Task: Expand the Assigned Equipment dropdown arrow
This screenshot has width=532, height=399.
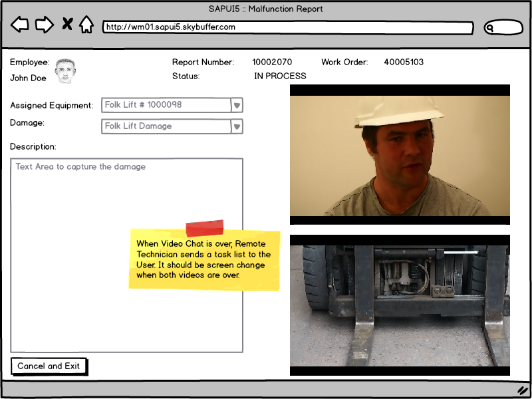Action: click(x=237, y=105)
